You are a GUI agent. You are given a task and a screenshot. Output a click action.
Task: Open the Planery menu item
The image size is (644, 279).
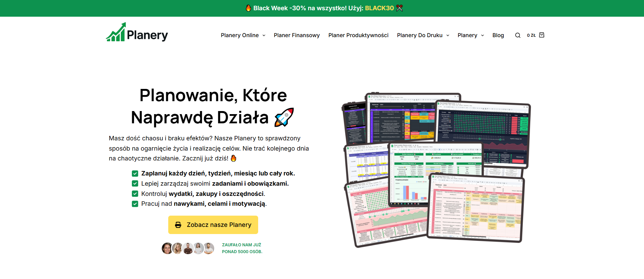tap(467, 35)
